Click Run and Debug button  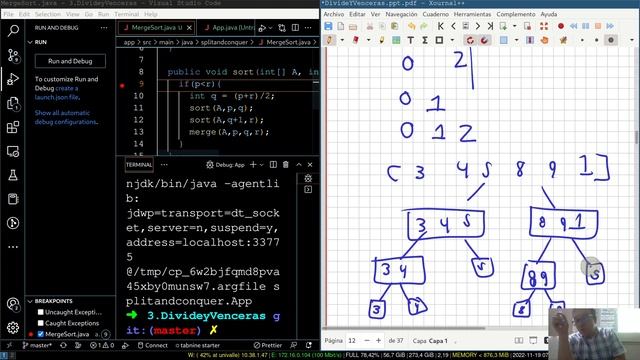pyautogui.click(x=70, y=61)
